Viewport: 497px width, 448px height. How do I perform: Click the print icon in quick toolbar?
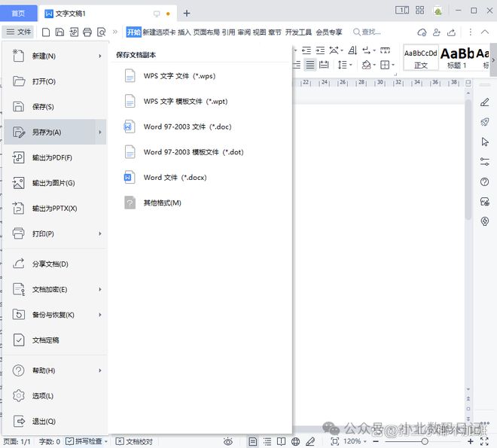pyautogui.click(x=87, y=32)
